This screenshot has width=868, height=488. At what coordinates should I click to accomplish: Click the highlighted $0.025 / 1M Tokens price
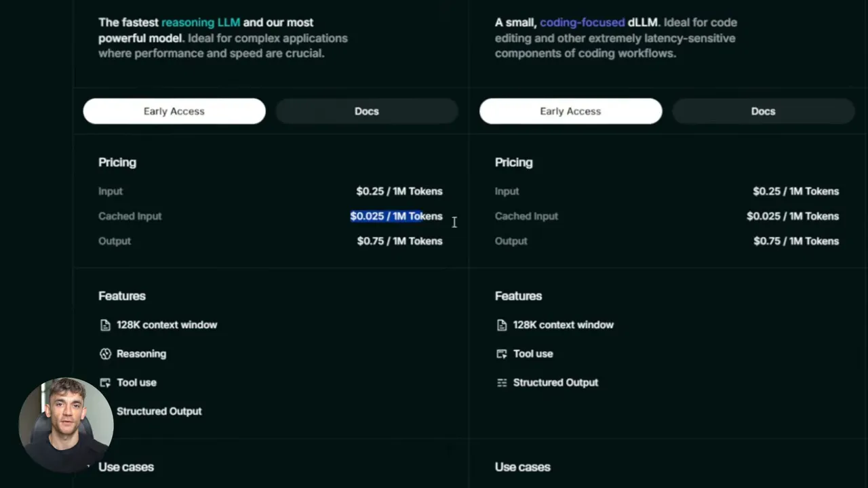396,216
